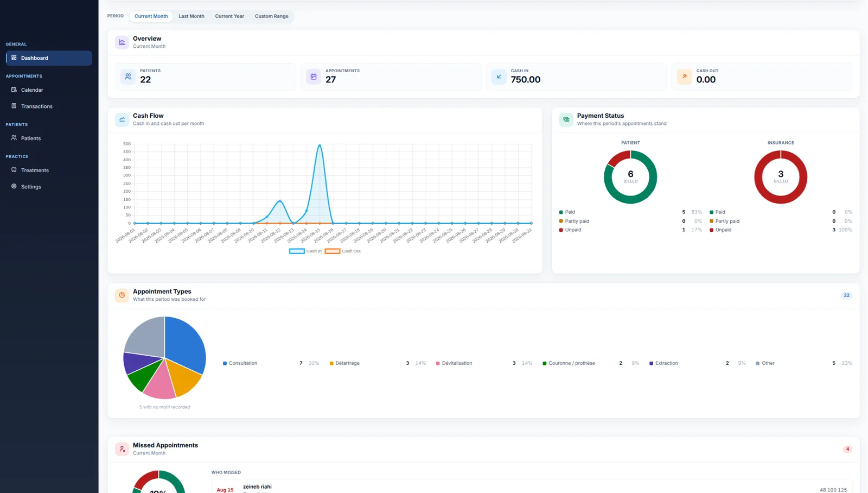Click the Dashboard grid icon in sidebar
868x493 pixels.
(14, 58)
